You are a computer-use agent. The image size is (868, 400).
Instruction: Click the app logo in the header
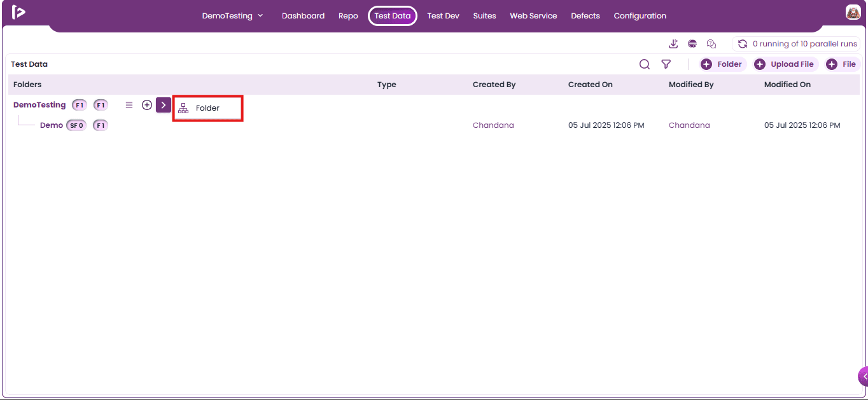[18, 12]
